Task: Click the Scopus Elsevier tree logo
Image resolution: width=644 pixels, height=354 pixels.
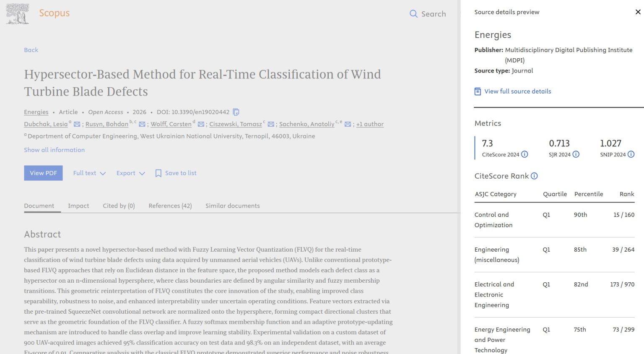Action: (x=18, y=14)
